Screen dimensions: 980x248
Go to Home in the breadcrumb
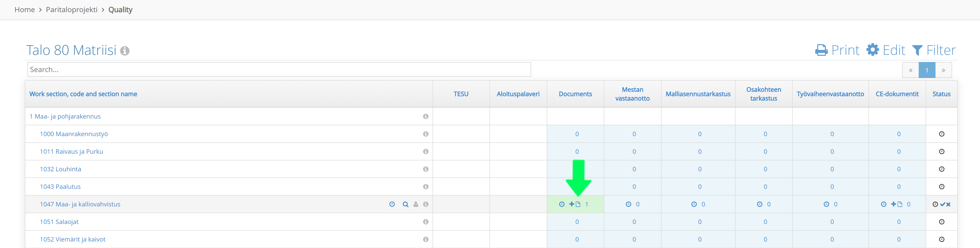25,10
